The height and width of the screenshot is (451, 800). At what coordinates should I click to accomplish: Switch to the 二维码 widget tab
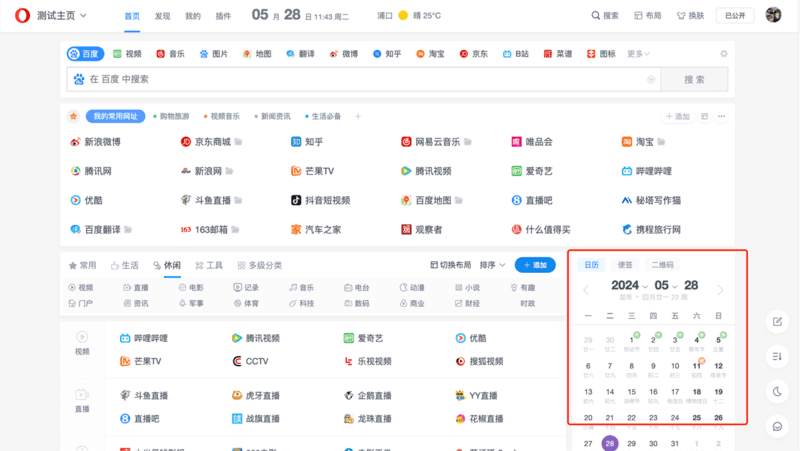tap(662, 265)
